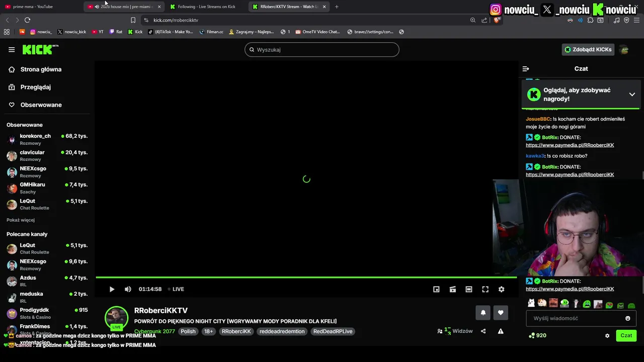Reload the page
The image size is (644, 362).
pyautogui.click(x=27, y=20)
